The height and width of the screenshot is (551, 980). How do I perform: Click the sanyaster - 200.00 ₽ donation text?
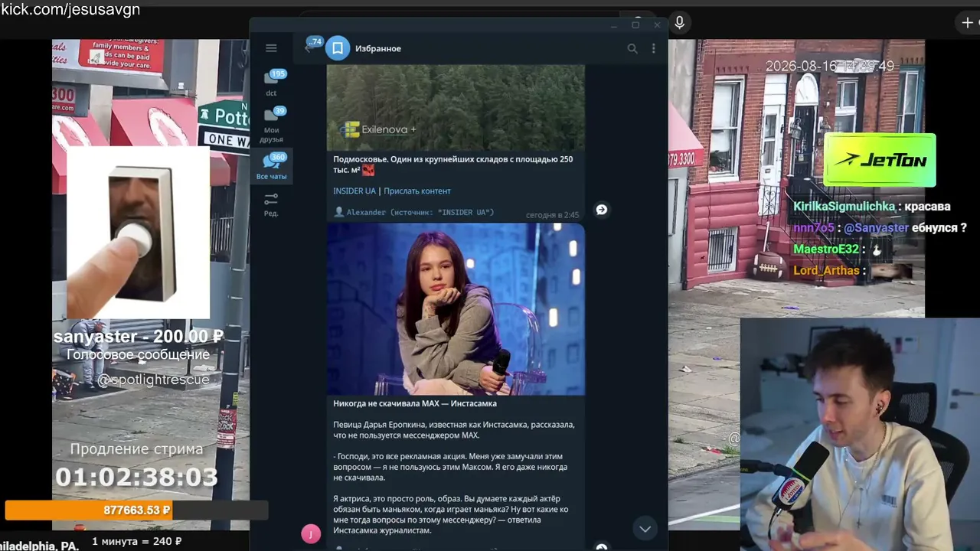point(138,337)
